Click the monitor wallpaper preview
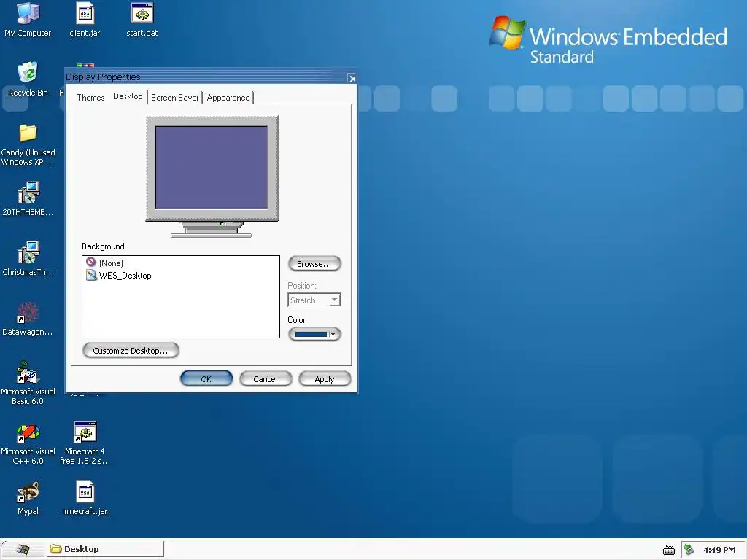The height and width of the screenshot is (560, 747). pyautogui.click(x=212, y=167)
